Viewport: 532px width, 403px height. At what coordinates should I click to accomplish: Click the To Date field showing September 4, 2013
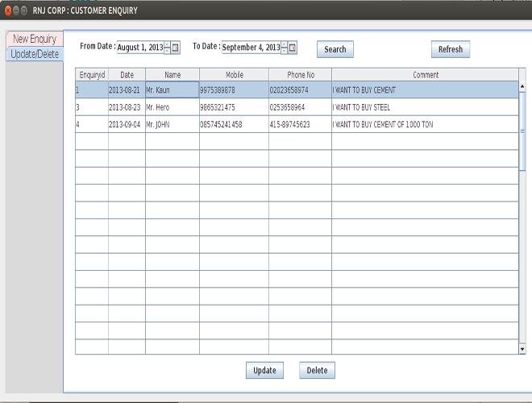pyautogui.click(x=251, y=48)
